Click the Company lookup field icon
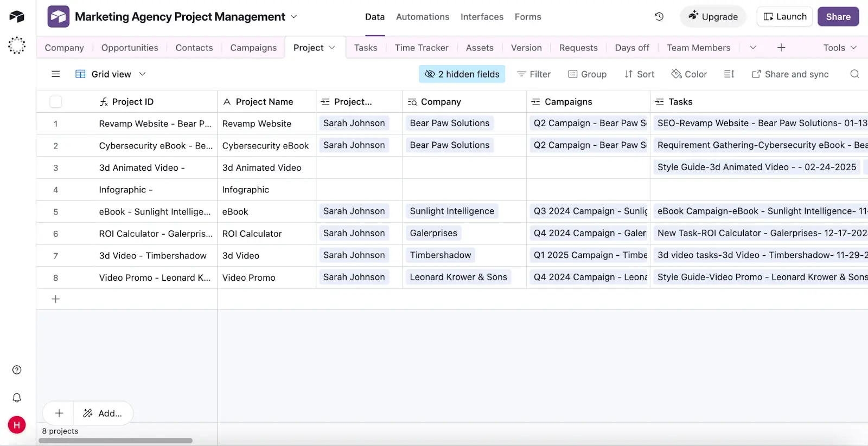 tap(412, 102)
